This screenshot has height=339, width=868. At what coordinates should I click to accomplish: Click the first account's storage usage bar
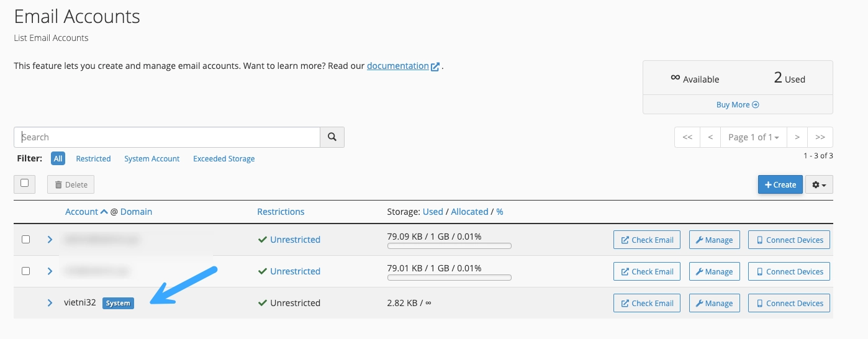click(449, 246)
